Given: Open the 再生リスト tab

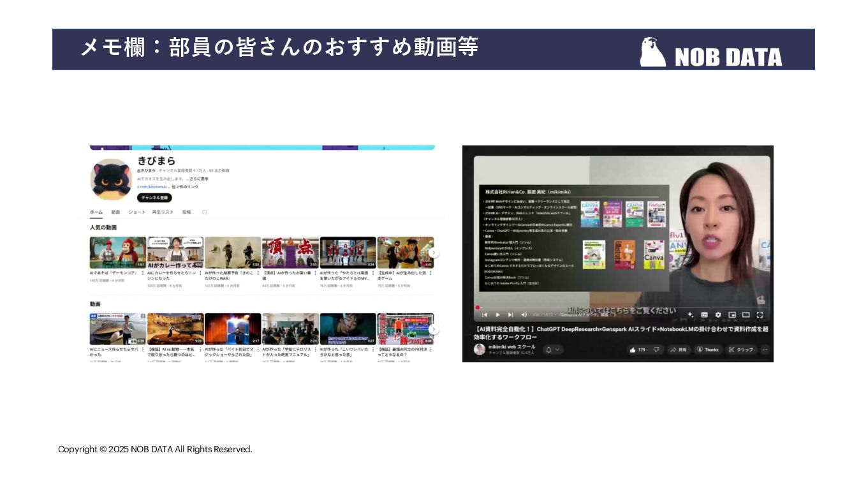Looking at the screenshot, I should [163, 212].
